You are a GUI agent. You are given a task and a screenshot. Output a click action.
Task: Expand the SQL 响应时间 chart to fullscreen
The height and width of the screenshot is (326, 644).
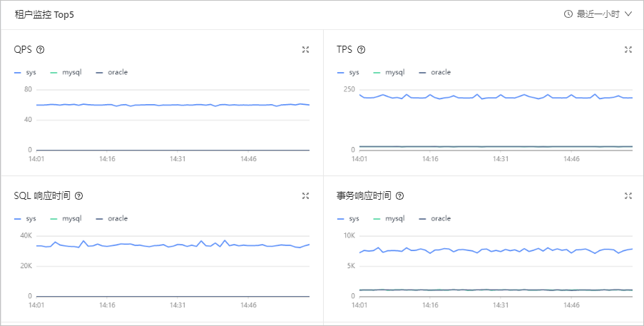(305, 196)
